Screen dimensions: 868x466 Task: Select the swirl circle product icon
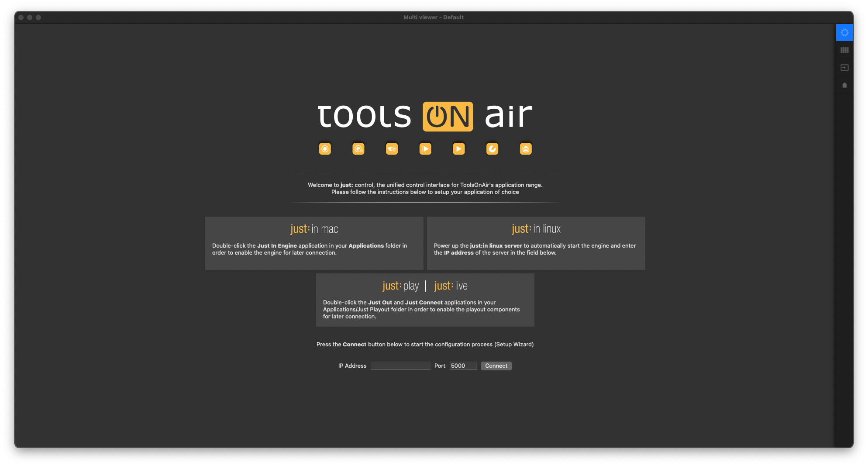(493, 149)
